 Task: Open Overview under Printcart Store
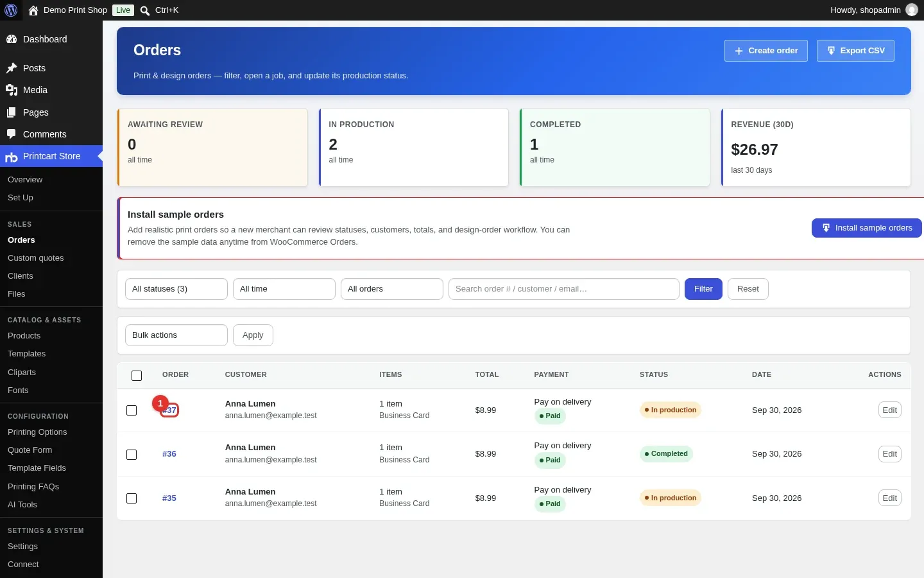click(x=25, y=180)
